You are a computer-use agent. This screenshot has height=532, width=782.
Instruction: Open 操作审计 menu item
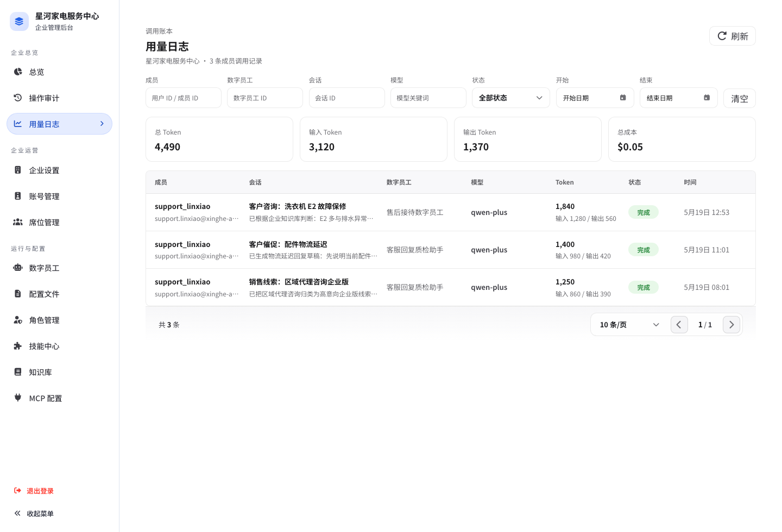pyautogui.click(x=59, y=98)
